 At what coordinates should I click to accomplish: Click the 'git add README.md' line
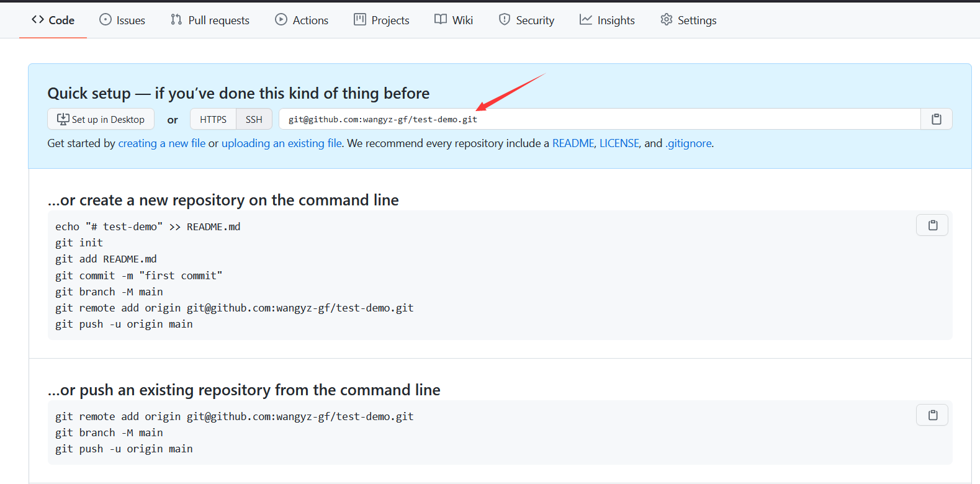point(106,259)
